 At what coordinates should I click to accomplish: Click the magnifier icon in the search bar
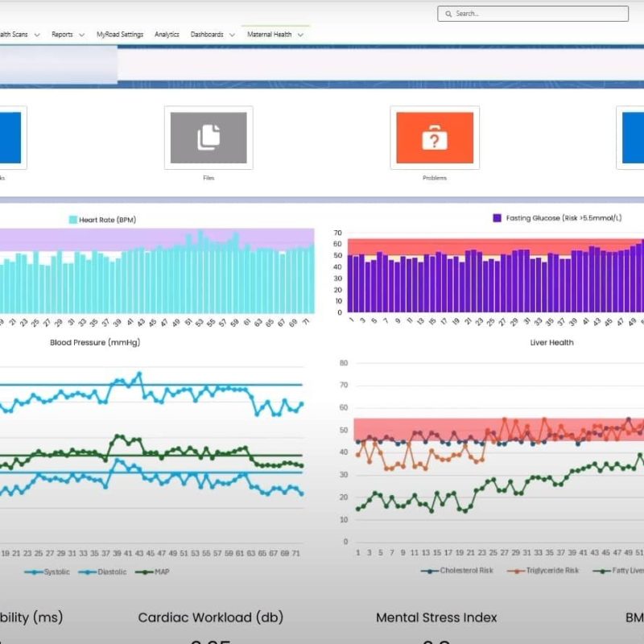click(448, 14)
